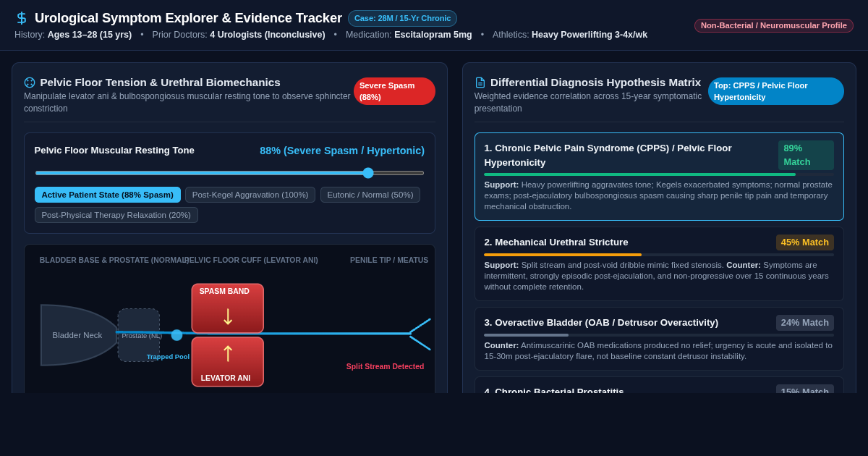868x456 pixels.
Task: Select the Post-Kegel Aggravation (100%) preset
Action: pos(250,195)
